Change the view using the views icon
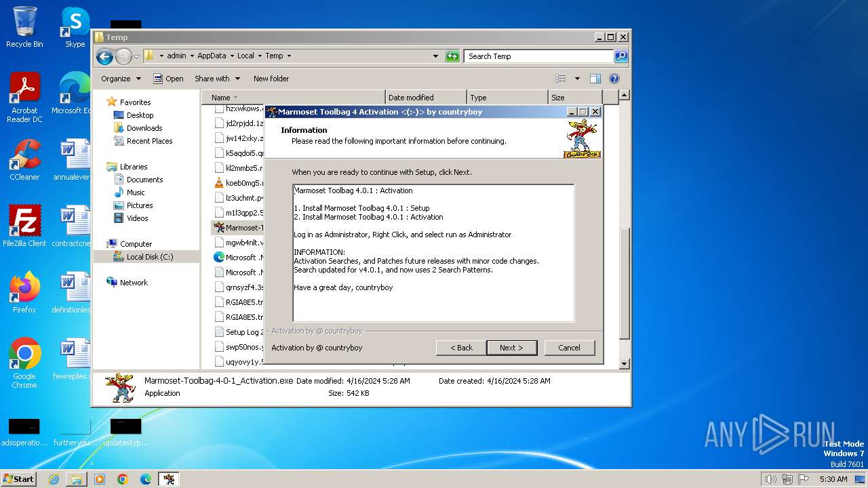This screenshot has width=868, height=488. pyautogui.click(x=561, y=79)
